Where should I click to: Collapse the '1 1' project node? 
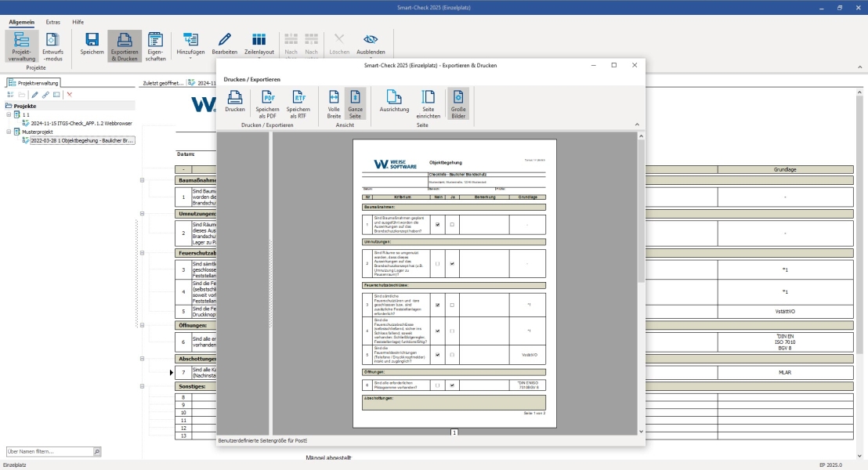(x=9, y=114)
